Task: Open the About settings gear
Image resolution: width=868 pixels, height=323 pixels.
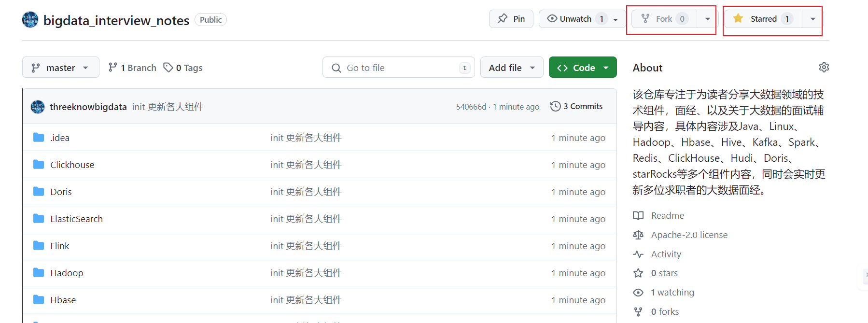Action: pos(824,67)
